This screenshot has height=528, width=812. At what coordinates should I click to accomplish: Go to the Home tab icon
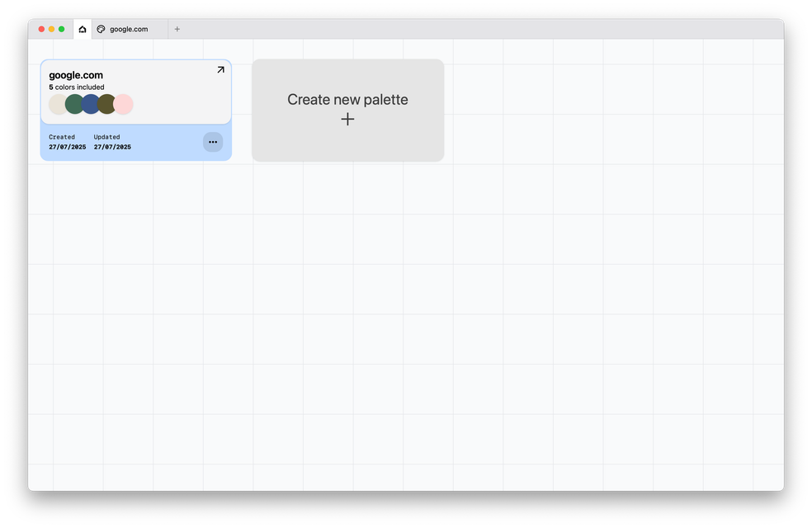[83, 29]
